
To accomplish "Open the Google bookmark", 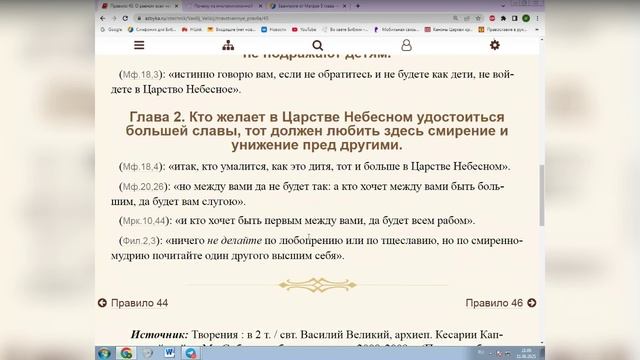I will tap(111, 29).
